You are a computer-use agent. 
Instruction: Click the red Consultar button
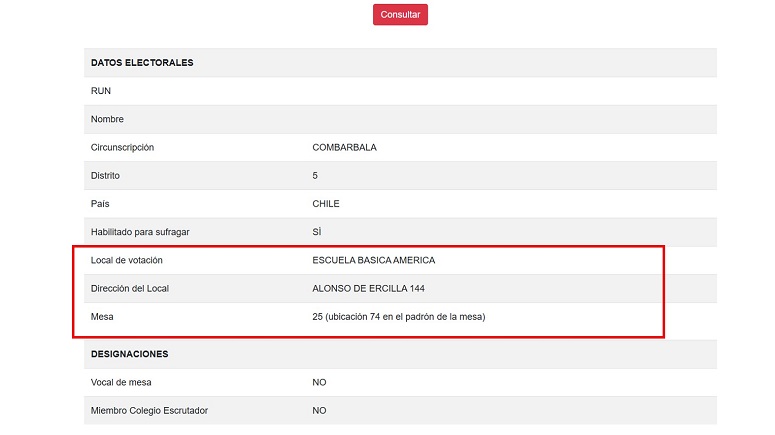pyautogui.click(x=400, y=15)
